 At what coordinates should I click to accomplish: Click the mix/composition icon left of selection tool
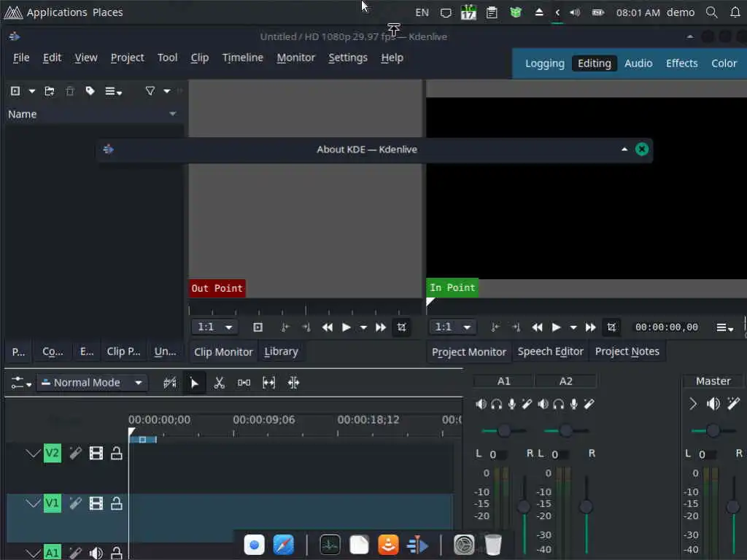[x=169, y=383]
